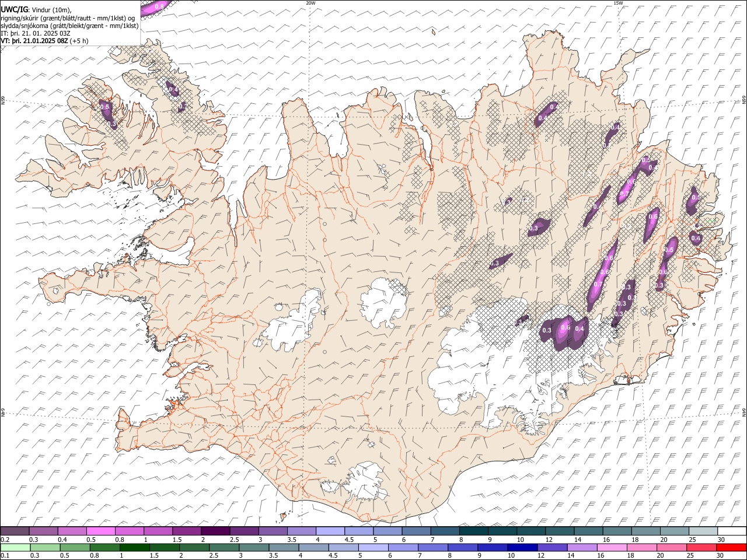Select the 1.5–2 purple swatch in the upper legend row

coord(187,531)
